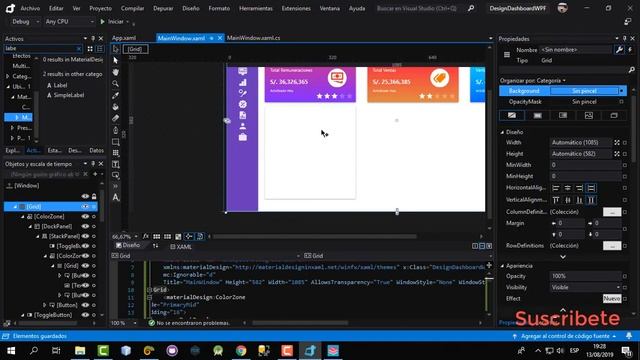Open the Datos panel tab
Viewport: 640px width, 360px height.
96,150
